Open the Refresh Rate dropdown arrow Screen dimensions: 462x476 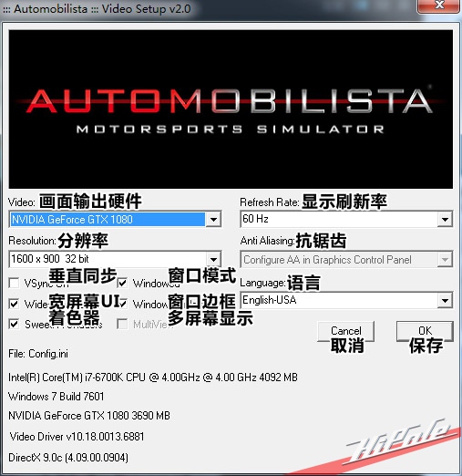445,219
